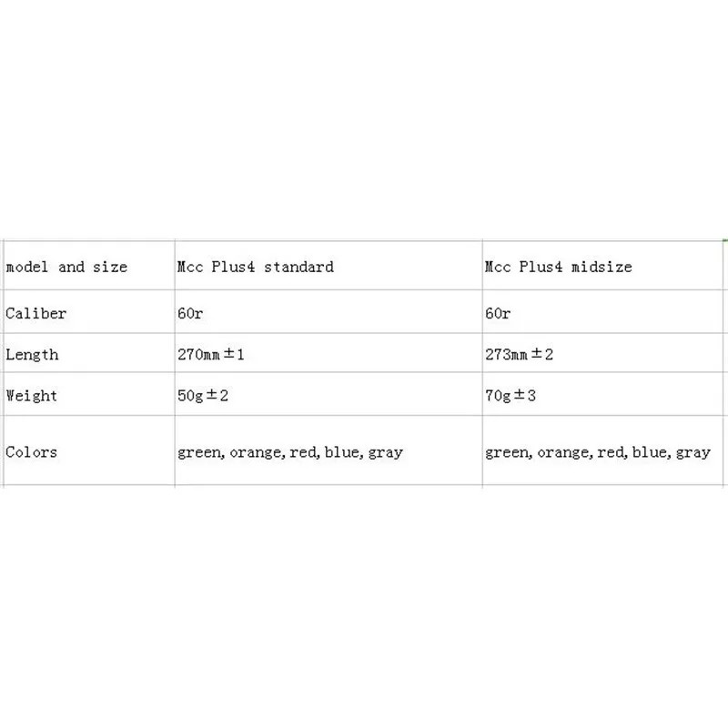The height and width of the screenshot is (728, 728).
Task: Select the "model and size" header cell
Action: point(66,267)
